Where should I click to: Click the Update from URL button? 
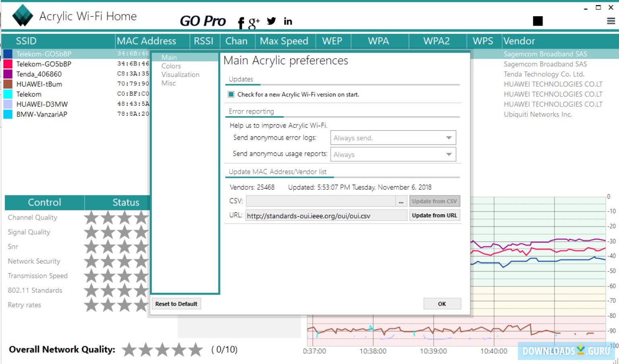[x=435, y=216]
